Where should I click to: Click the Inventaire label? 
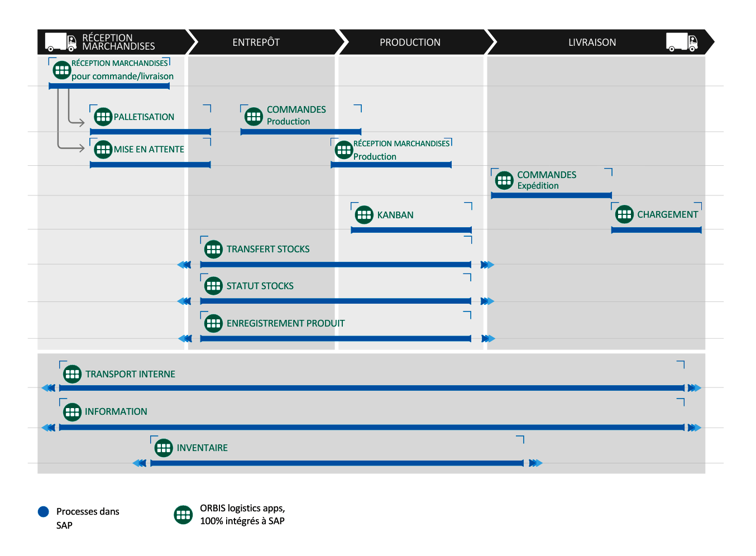point(202,448)
